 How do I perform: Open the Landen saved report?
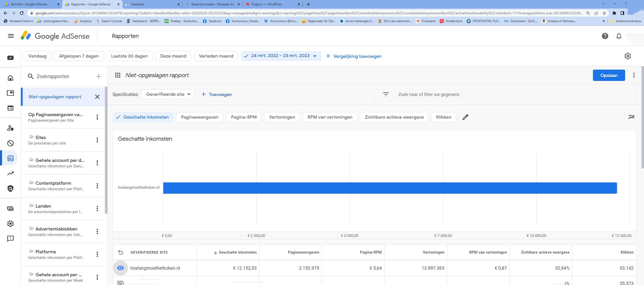click(x=63, y=209)
